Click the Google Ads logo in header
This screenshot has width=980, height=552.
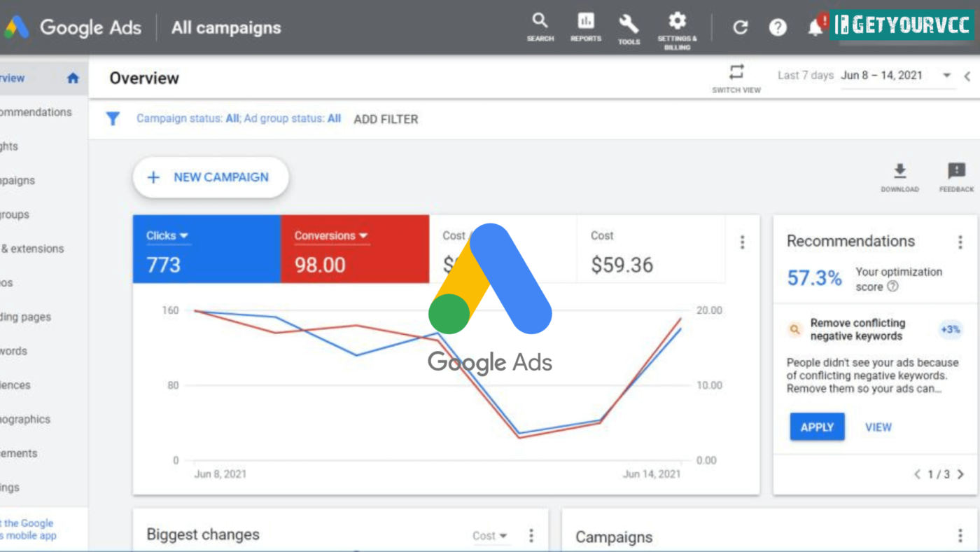tap(73, 27)
